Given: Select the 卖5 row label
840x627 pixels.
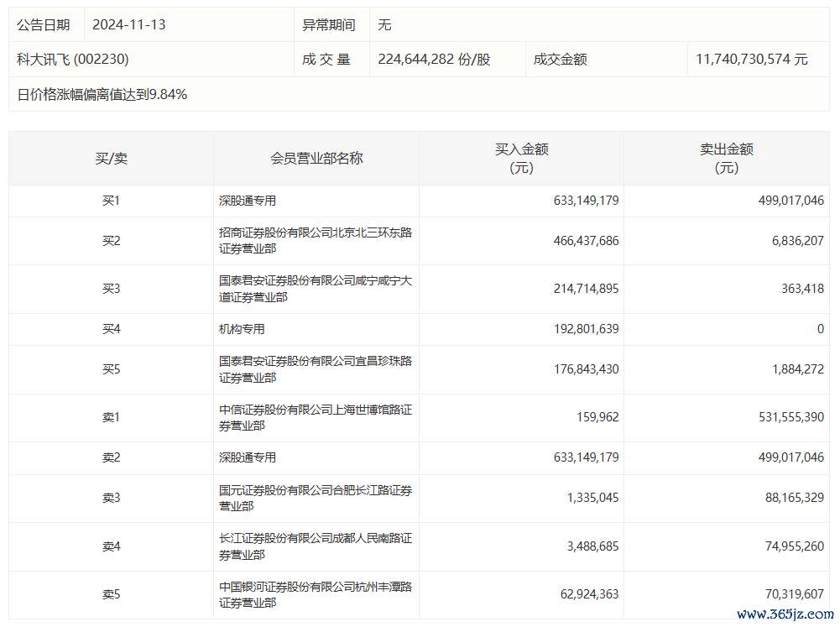Looking at the screenshot, I should [111, 594].
